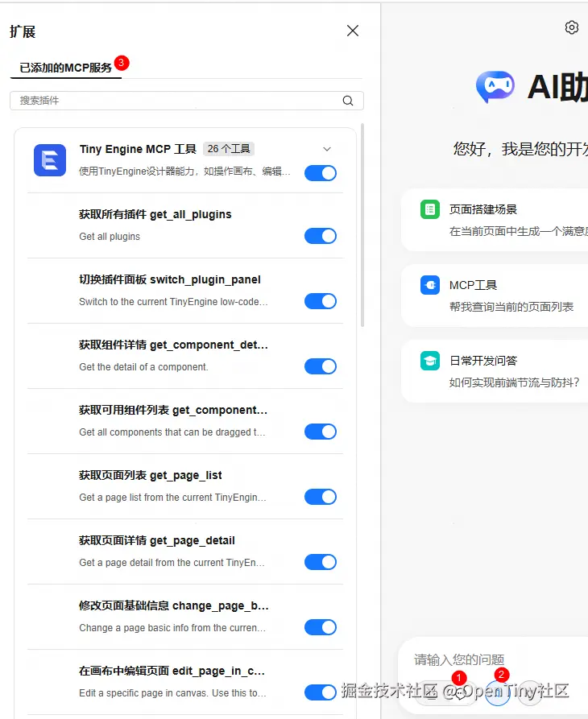Click the 在画布中编辑页面 edit_page_in_c… title
This screenshot has width=588, height=719.
tap(172, 671)
